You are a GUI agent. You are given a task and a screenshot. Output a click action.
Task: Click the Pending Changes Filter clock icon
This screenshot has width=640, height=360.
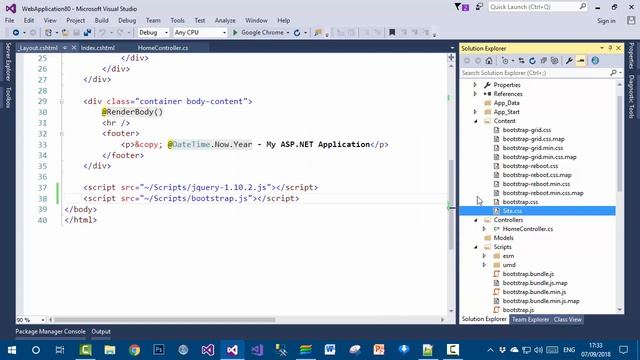tap(505, 61)
